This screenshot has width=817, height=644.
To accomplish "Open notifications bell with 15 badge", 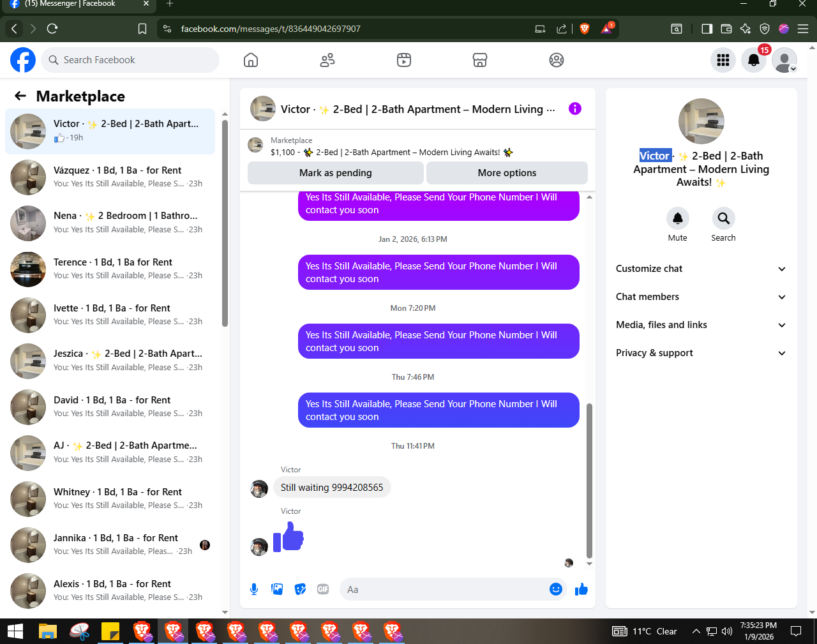I will (x=754, y=60).
